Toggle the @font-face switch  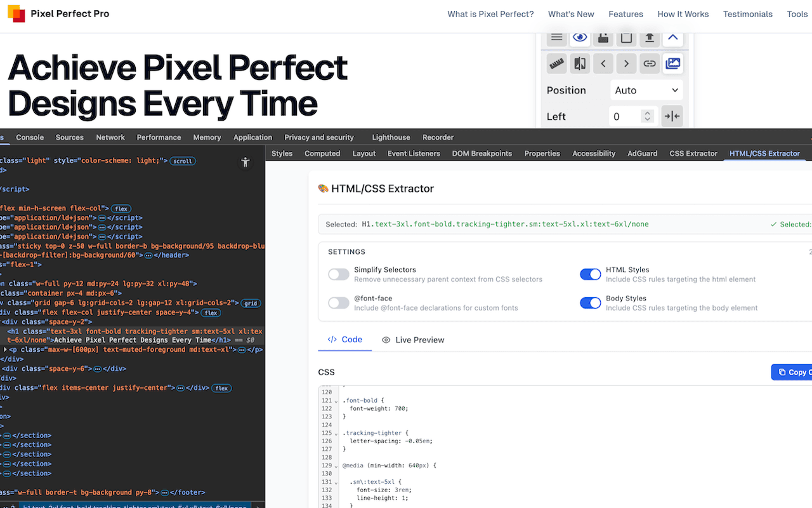point(339,303)
